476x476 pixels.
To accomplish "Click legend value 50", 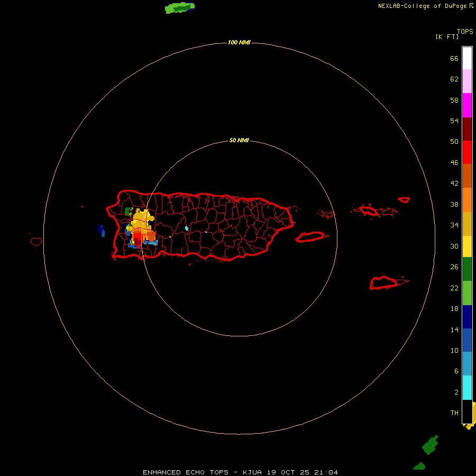I will pyautogui.click(x=454, y=141).
